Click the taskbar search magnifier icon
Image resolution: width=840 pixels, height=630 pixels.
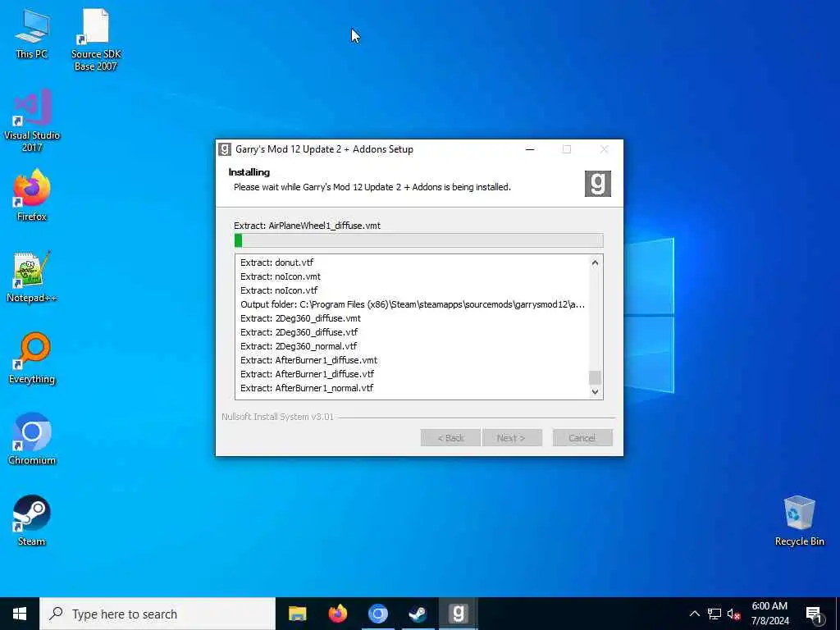(56, 614)
